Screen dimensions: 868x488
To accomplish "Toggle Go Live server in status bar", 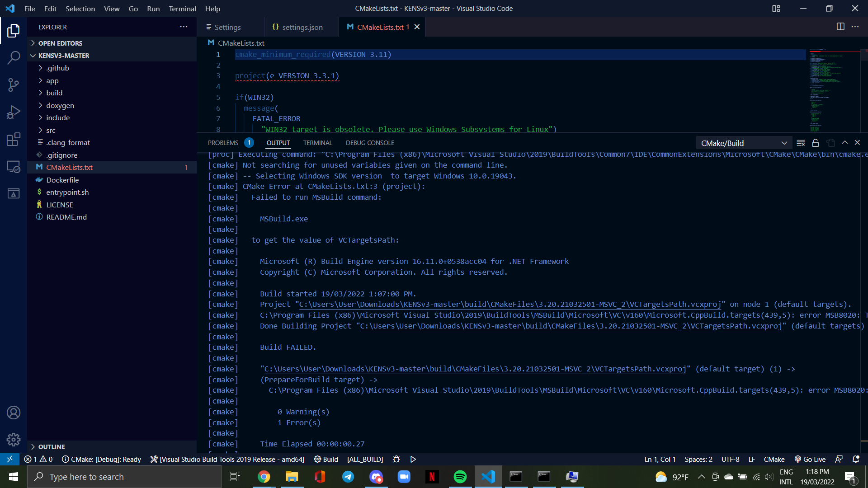I will pyautogui.click(x=810, y=459).
